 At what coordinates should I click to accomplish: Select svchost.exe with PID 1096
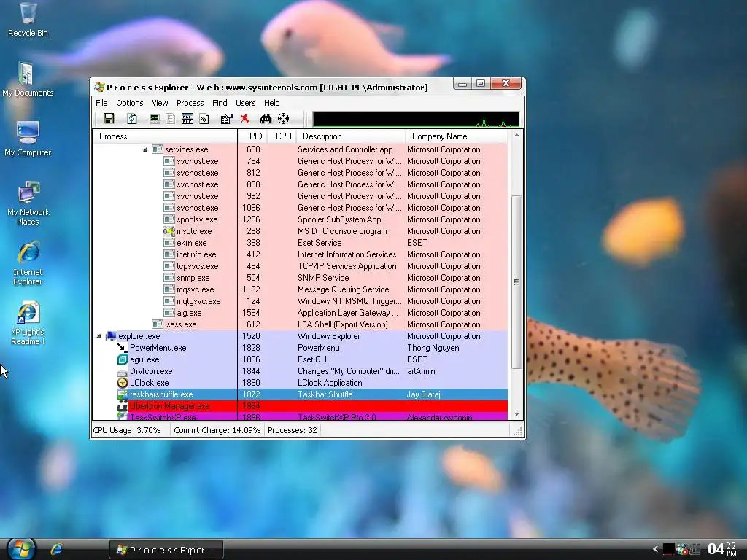point(300,208)
